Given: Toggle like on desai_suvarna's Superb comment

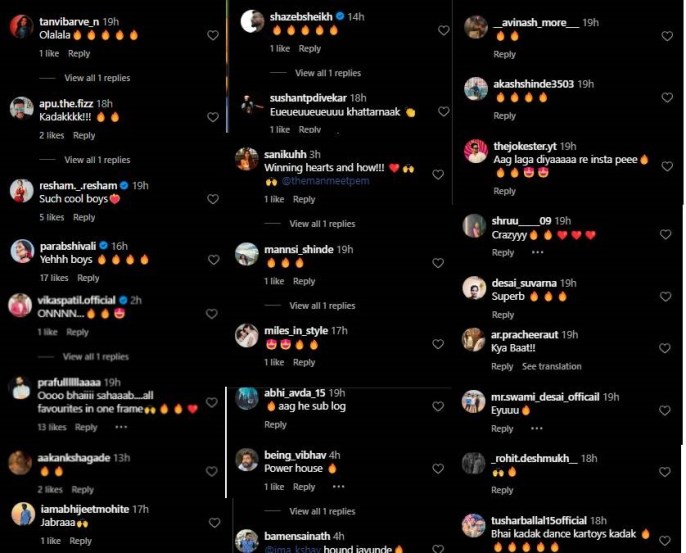Looking at the screenshot, I should click(665, 297).
